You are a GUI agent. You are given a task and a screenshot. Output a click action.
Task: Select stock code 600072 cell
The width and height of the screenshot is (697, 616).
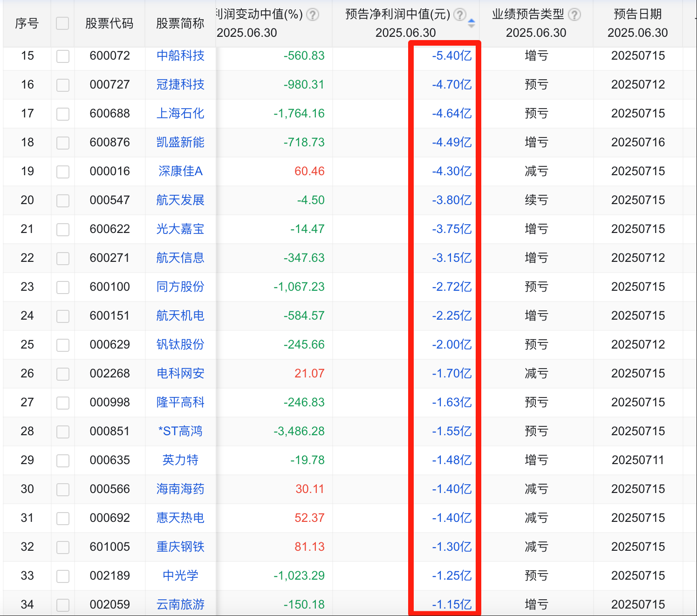[x=109, y=55]
